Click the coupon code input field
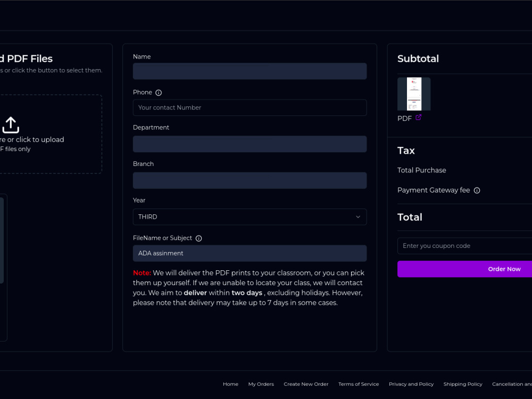532x399 pixels. (465, 246)
